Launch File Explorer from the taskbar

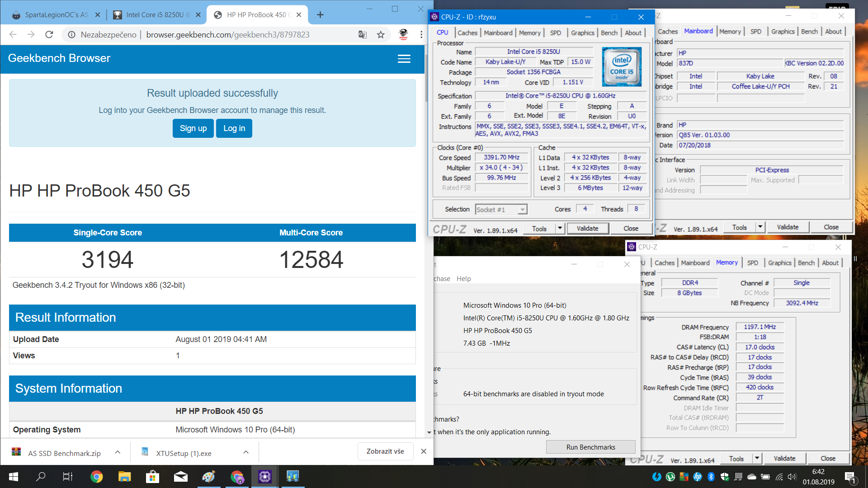pos(124,476)
